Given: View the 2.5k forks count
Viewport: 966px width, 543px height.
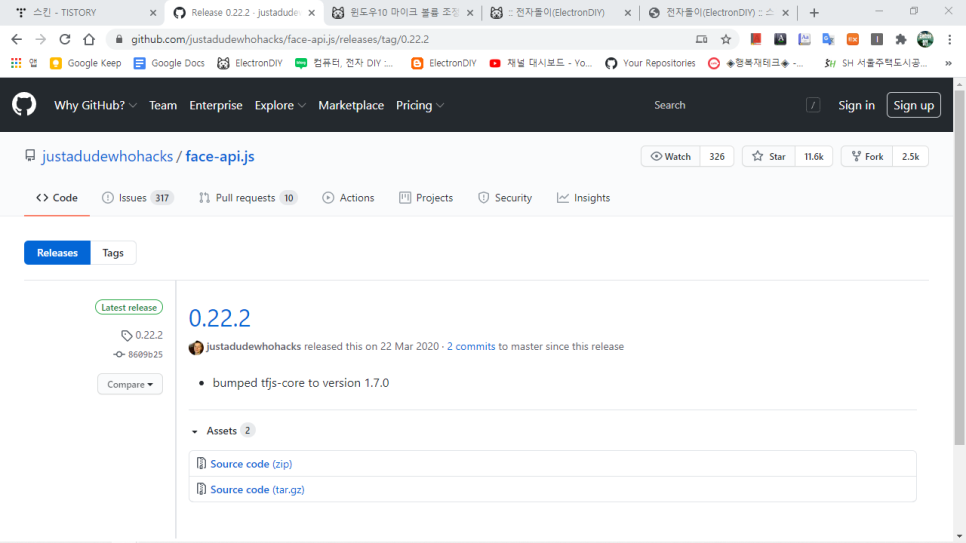Looking at the screenshot, I should 911,157.
